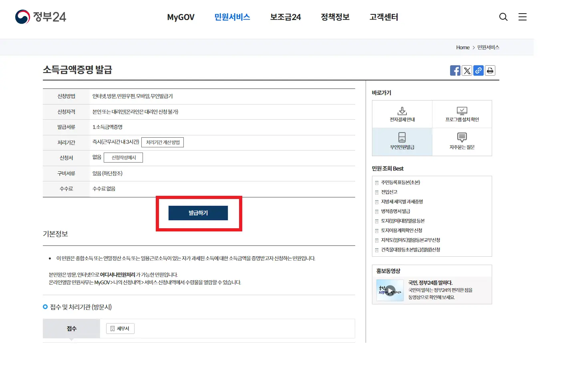
Task: Click the 소득금액증명 발급 heading
Action: pos(78,70)
